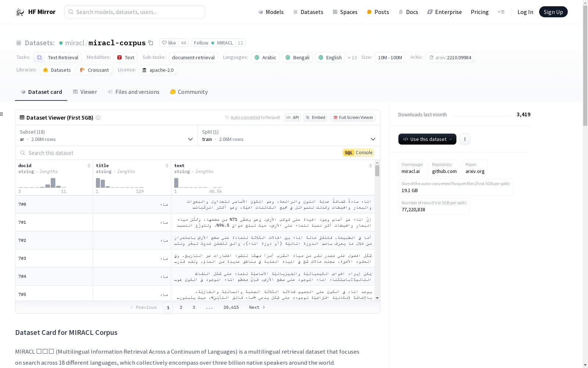Viewport: 588px width, 368px height.
Task: Select the Datasets library tag
Action: tap(57, 70)
